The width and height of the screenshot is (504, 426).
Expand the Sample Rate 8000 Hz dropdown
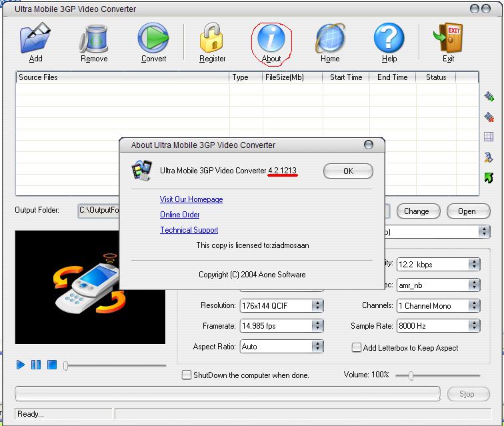tap(474, 327)
